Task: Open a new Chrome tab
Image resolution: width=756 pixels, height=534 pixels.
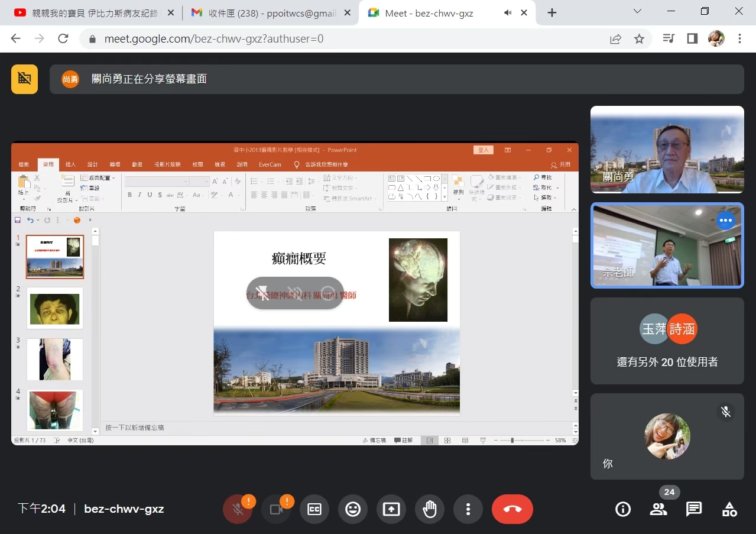Action: [x=552, y=12]
